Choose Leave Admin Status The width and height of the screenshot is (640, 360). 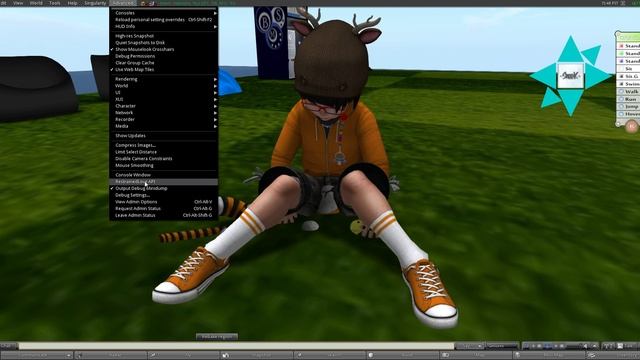coord(163,215)
